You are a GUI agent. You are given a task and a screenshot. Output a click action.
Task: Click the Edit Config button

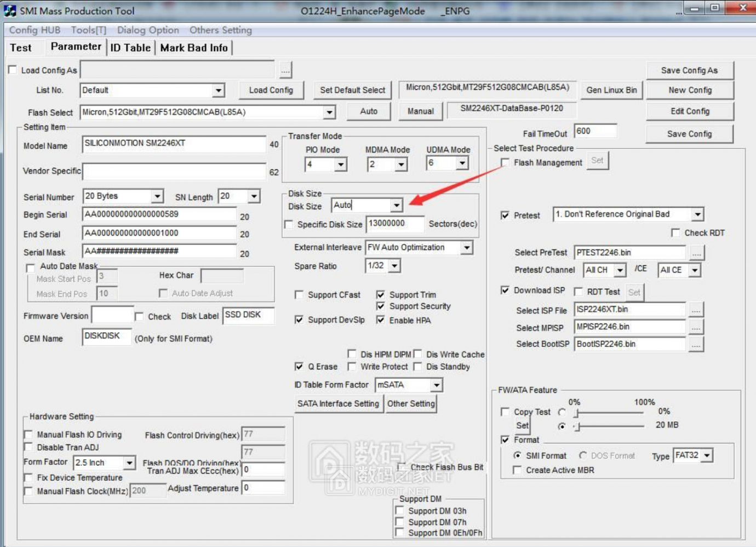[690, 111]
